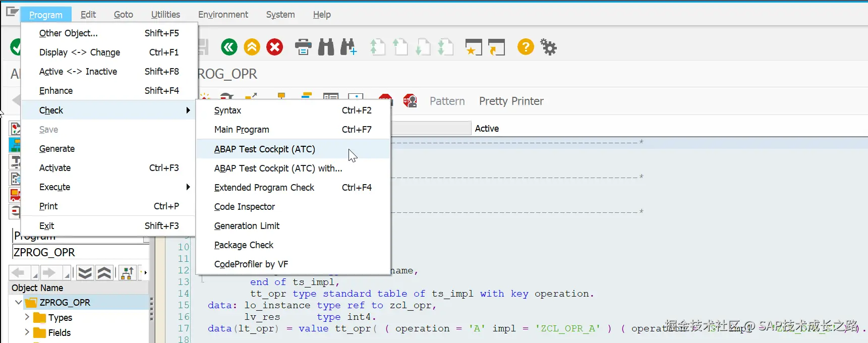Click the ZPROG_OPR object name input field
868x343 pixels.
(81, 252)
